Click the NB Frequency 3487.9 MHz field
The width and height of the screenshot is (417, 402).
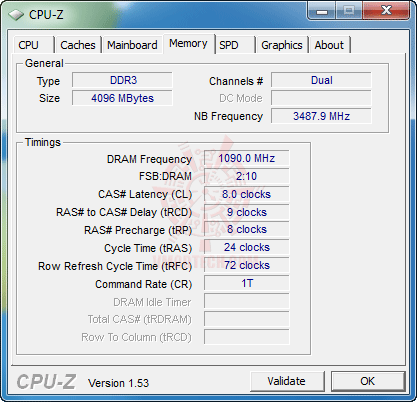[321, 116]
